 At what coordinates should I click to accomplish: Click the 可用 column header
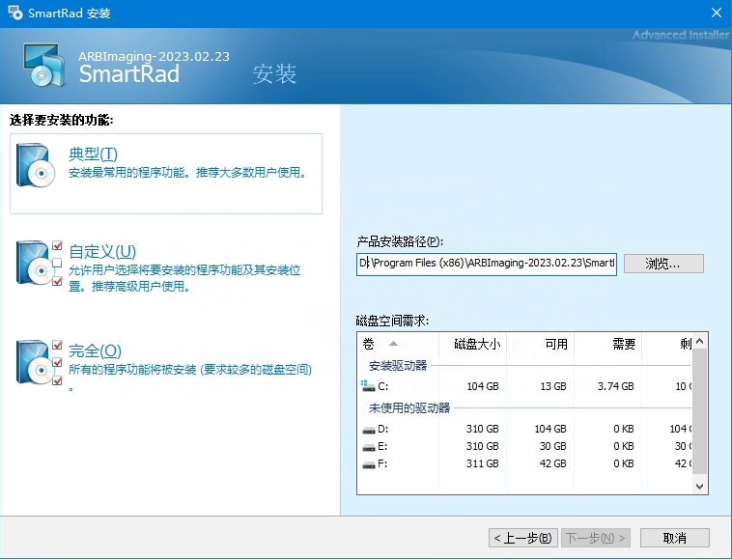click(540, 345)
